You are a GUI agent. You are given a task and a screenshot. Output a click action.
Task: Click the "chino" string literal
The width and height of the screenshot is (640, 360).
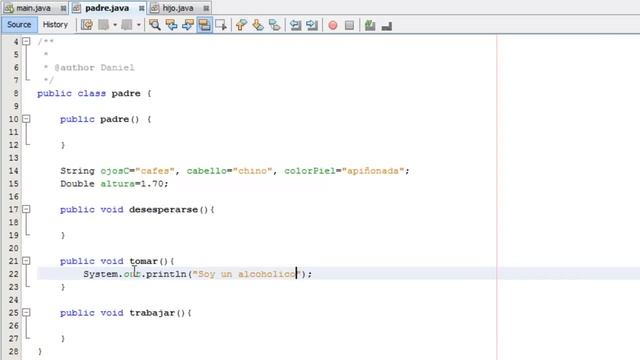253,171
